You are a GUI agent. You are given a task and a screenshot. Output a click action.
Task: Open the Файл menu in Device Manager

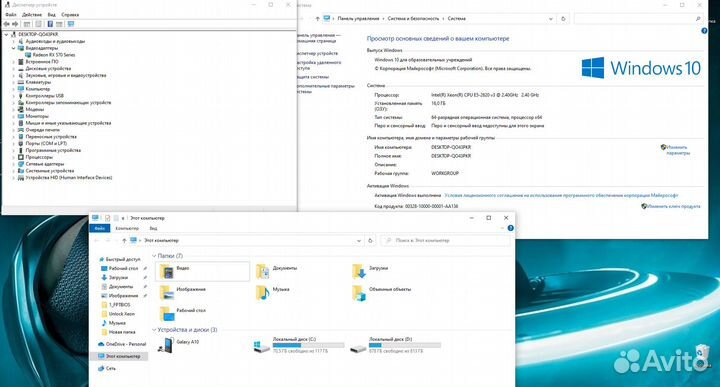11,15
